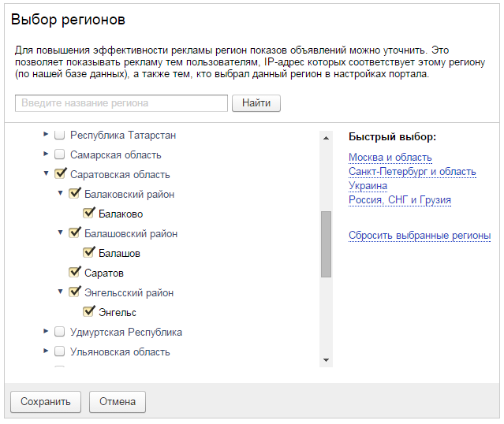Image resolution: width=504 pixels, height=424 pixels.
Task: Uncheck the Энгельс city checkbox
Action: 88,312
